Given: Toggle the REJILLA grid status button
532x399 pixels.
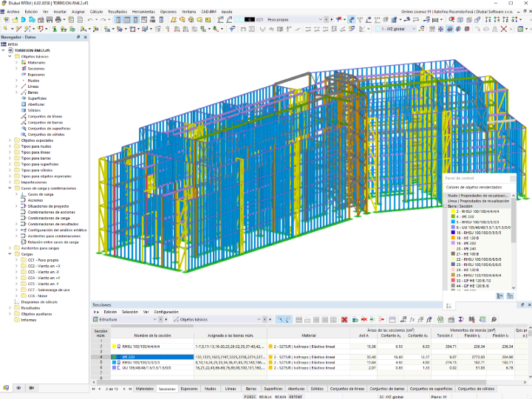Looking at the screenshot, I should (265, 397).
